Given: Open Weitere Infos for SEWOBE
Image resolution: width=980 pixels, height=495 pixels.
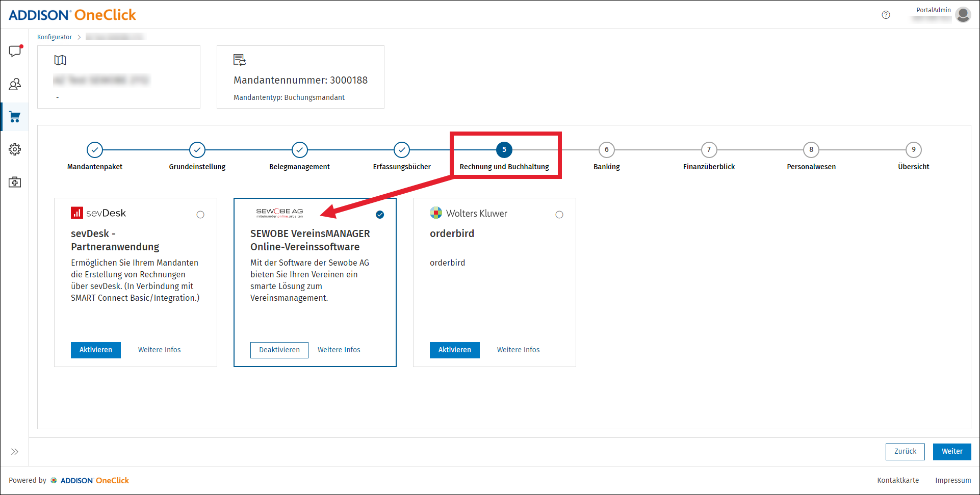Looking at the screenshot, I should pos(339,350).
